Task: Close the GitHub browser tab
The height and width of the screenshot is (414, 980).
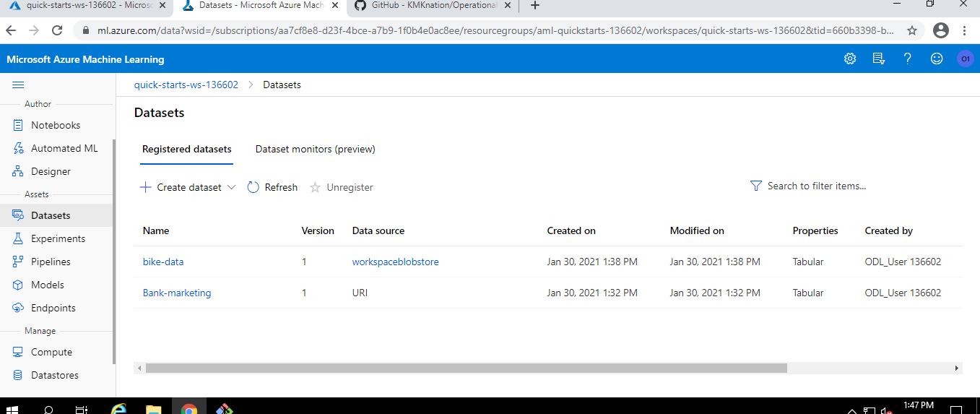Action: click(508, 6)
